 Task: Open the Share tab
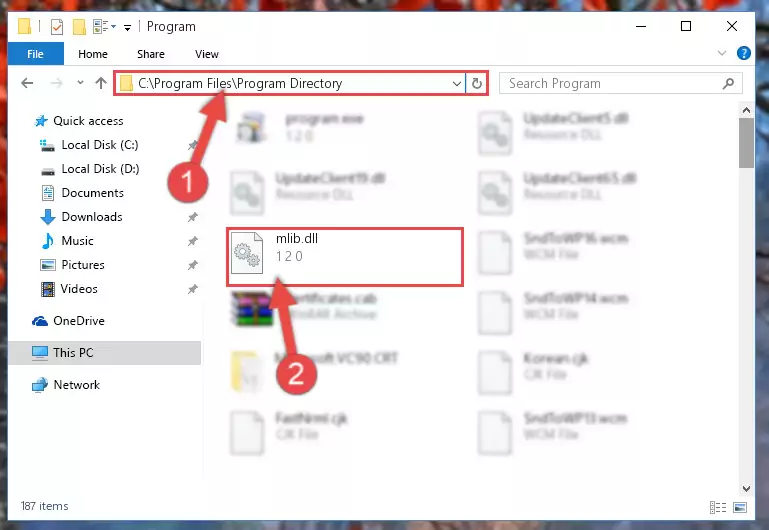click(151, 54)
